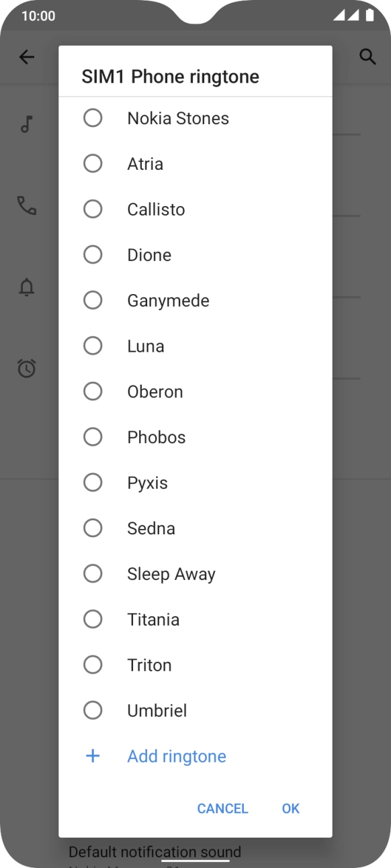This screenshot has width=391, height=868.
Task: Tap the notification bell sidebar icon
Action: pyautogui.click(x=27, y=288)
